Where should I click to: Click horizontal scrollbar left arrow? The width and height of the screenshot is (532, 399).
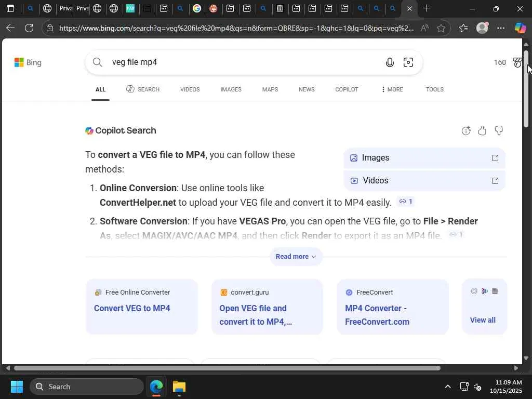point(7,368)
